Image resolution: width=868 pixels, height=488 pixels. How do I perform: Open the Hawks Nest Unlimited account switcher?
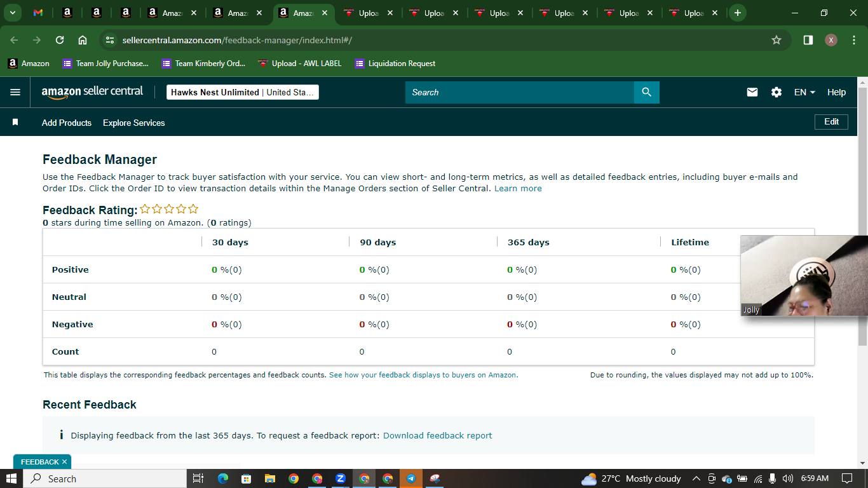[243, 92]
